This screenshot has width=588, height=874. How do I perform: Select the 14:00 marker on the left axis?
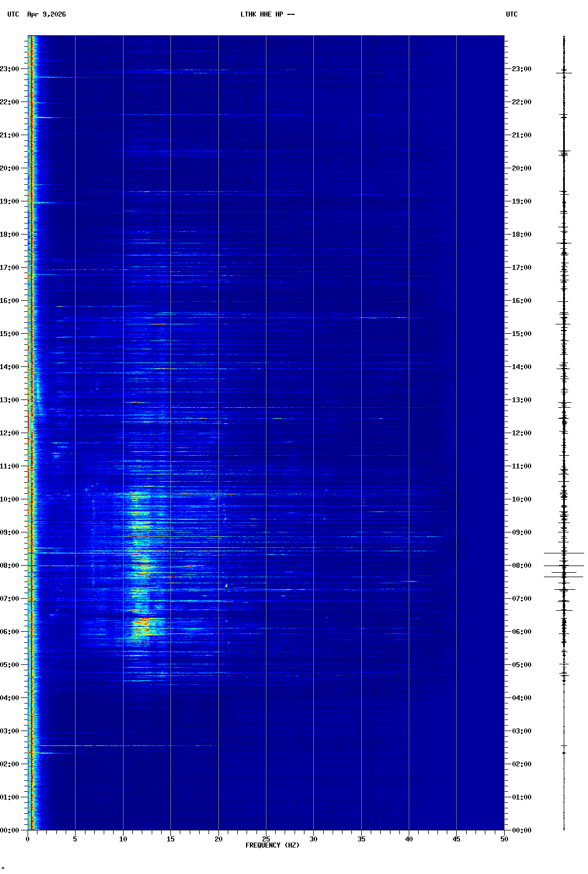point(9,367)
